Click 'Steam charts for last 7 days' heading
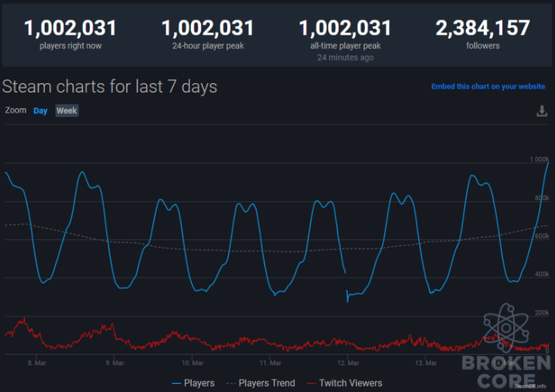This screenshot has width=555, height=392. tap(109, 87)
